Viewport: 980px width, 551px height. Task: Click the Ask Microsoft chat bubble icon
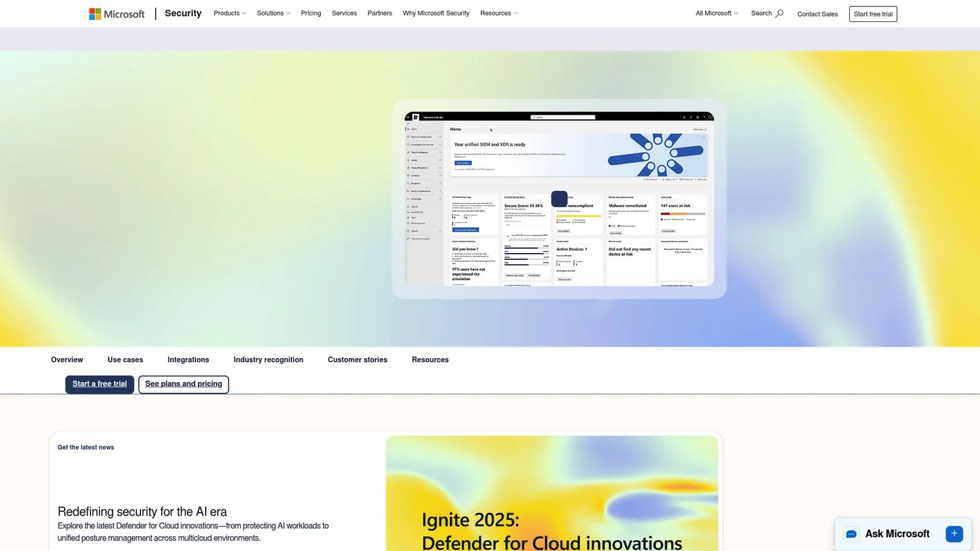click(x=851, y=534)
